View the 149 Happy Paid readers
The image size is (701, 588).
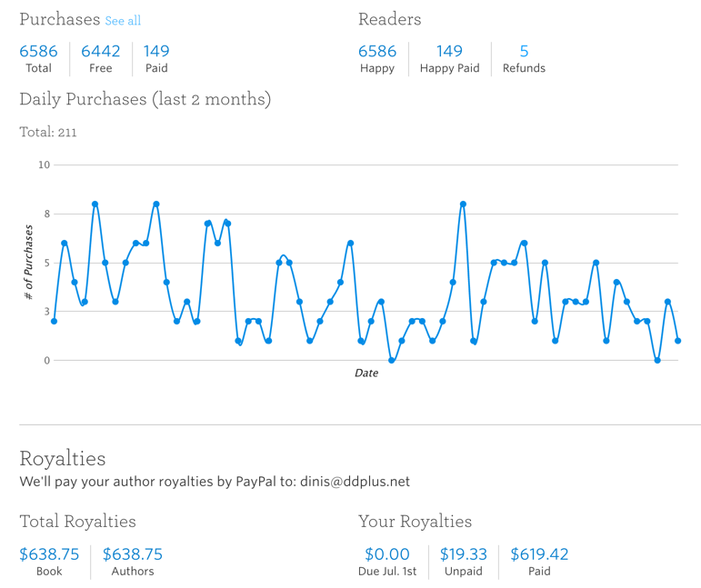pyautogui.click(x=449, y=52)
